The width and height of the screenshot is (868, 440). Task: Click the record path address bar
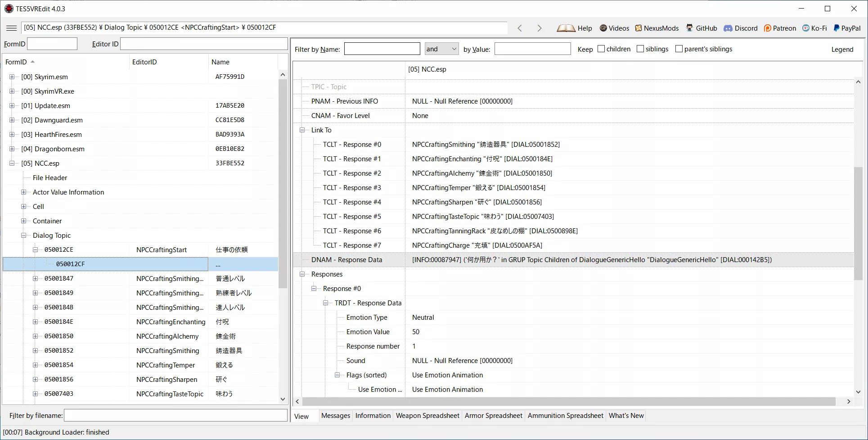point(265,27)
